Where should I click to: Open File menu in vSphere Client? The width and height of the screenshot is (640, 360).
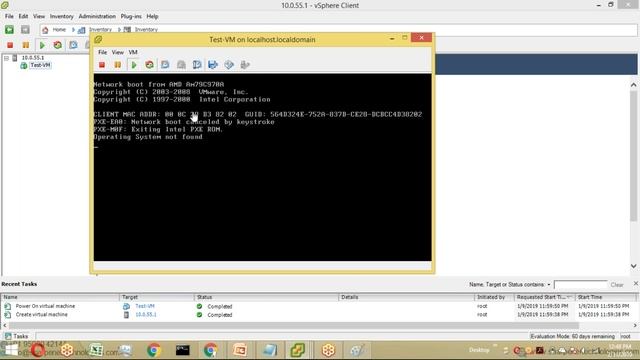click(9, 16)
